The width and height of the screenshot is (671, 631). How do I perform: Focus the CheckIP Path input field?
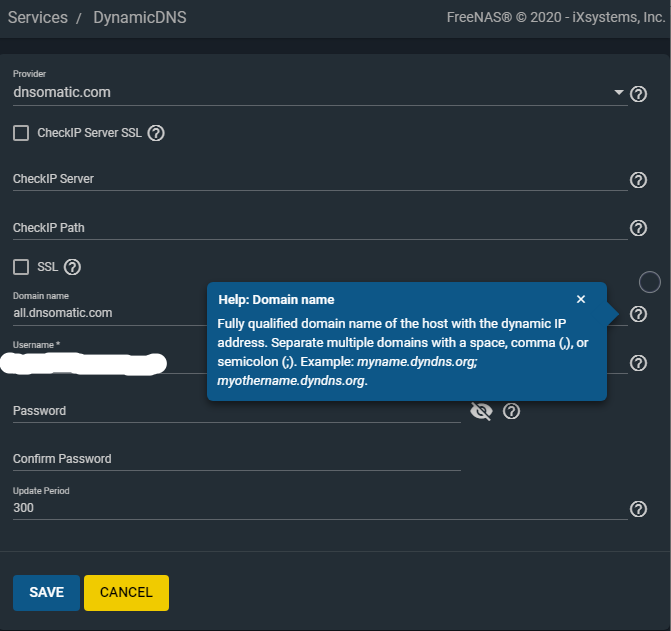pyautogui.click(x=320, y=228)
